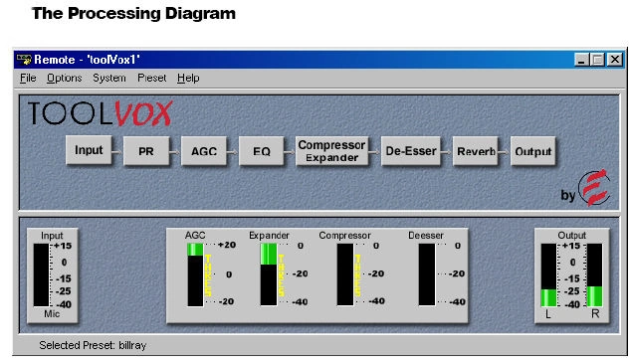The height and width of the screenshot is (364, 631).
Task: Open the Compressor Expander block
Action: click(x=331, y=151)
